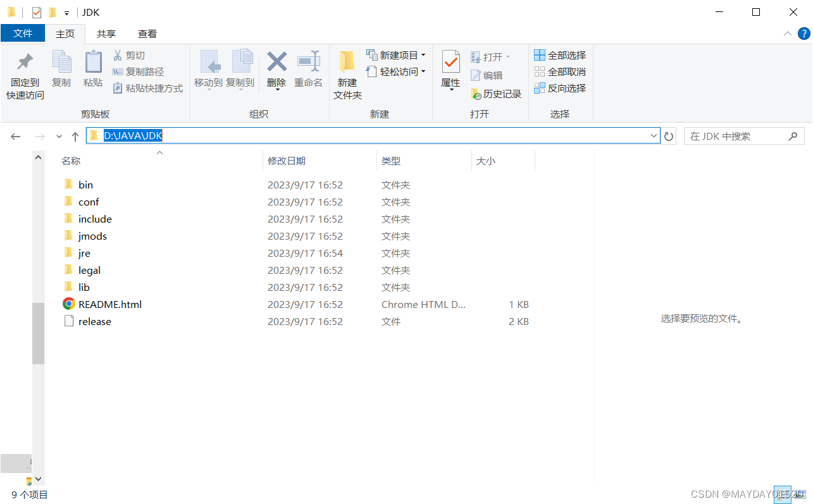
Task: Click the title bar New folder icon
Action: (x=53, y=12)
